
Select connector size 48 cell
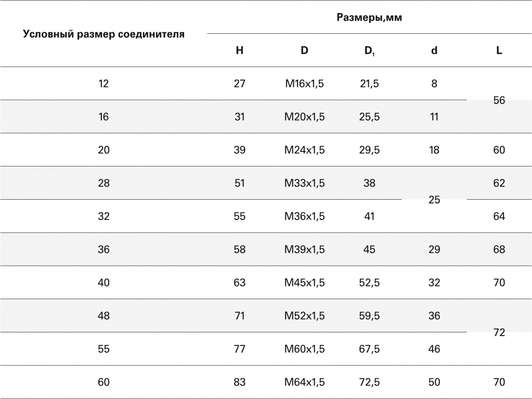coord(103,316)
